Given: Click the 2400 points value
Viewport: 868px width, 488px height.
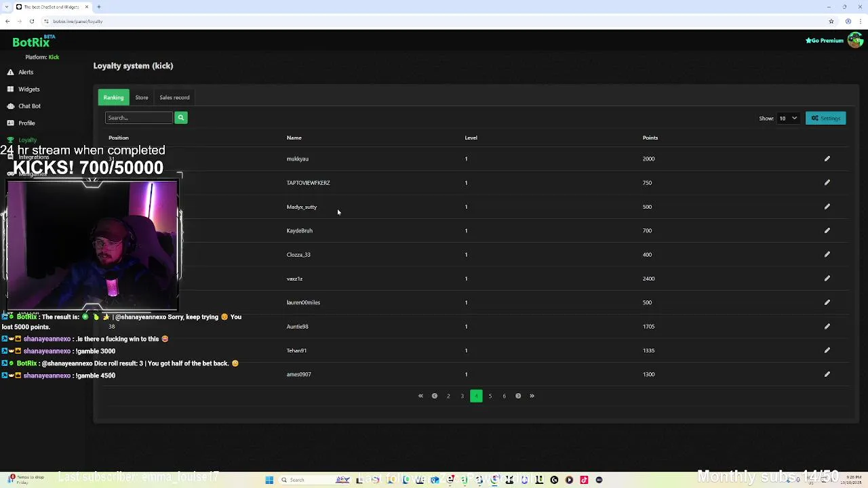Looking at the screenshot, I should click(x=648, y=279).
